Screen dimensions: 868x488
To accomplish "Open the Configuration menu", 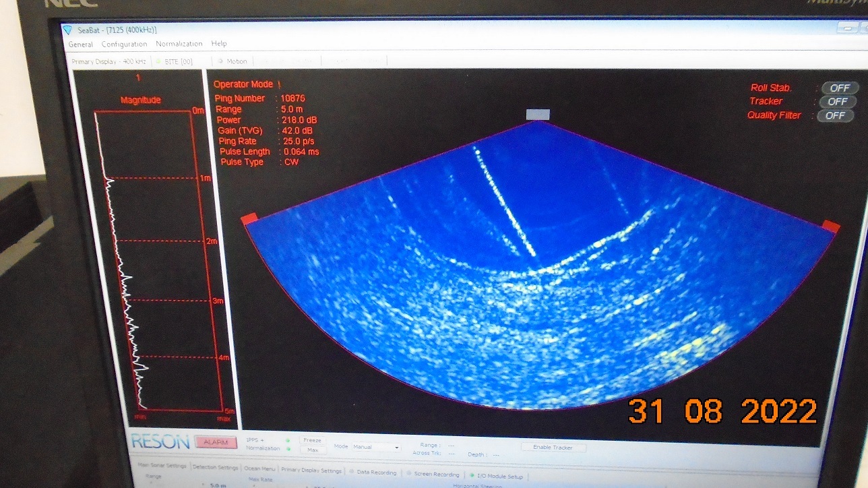I will (x=124, y=44).
